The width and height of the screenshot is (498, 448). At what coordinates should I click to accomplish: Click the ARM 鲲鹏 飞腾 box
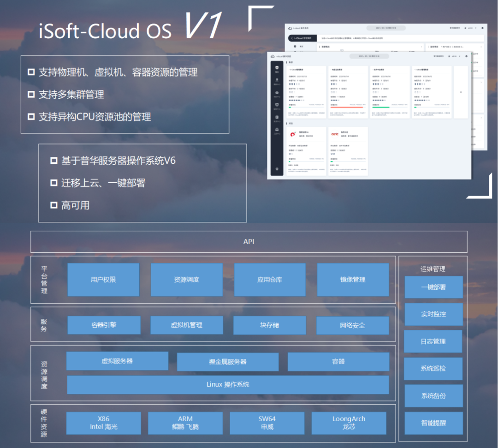185,423
